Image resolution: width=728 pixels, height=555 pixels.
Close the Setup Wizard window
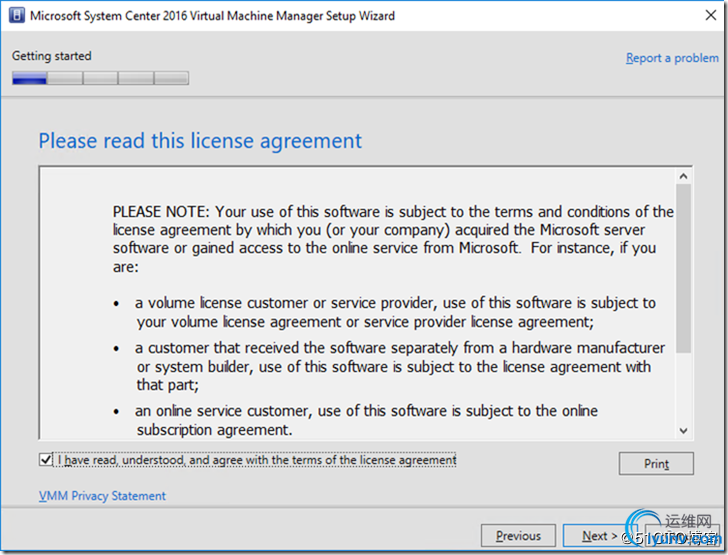pyautogui.click(x=710, y=15)
